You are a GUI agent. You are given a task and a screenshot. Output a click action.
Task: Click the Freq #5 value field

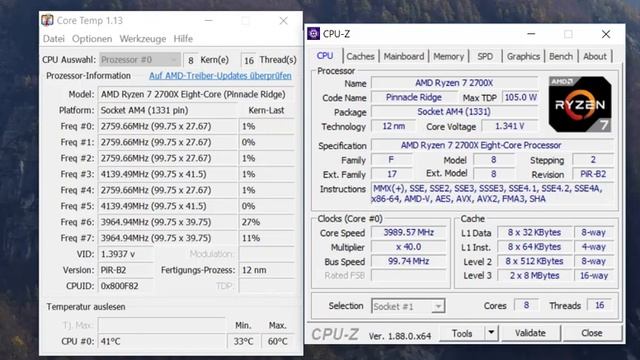click(167, 206)
